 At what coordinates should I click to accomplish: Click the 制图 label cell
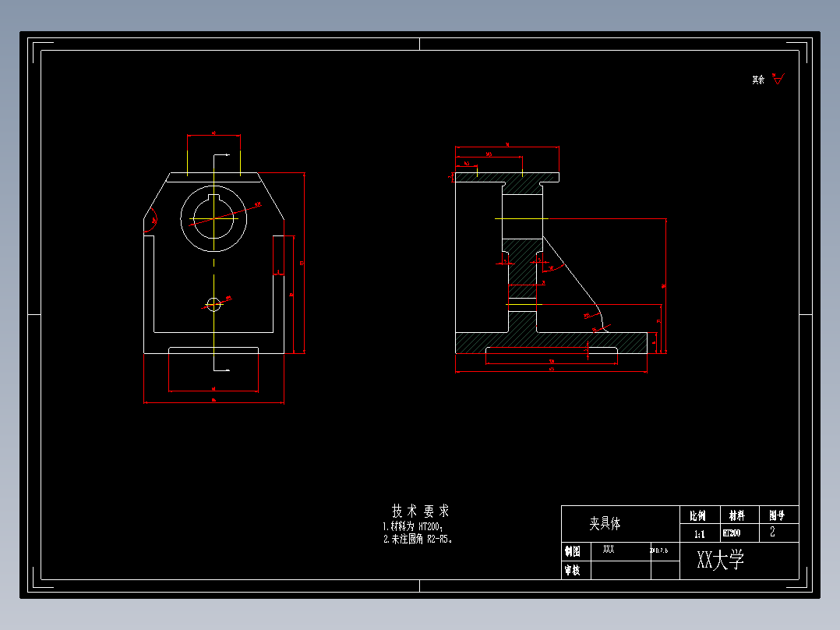[x=576, y=552]
